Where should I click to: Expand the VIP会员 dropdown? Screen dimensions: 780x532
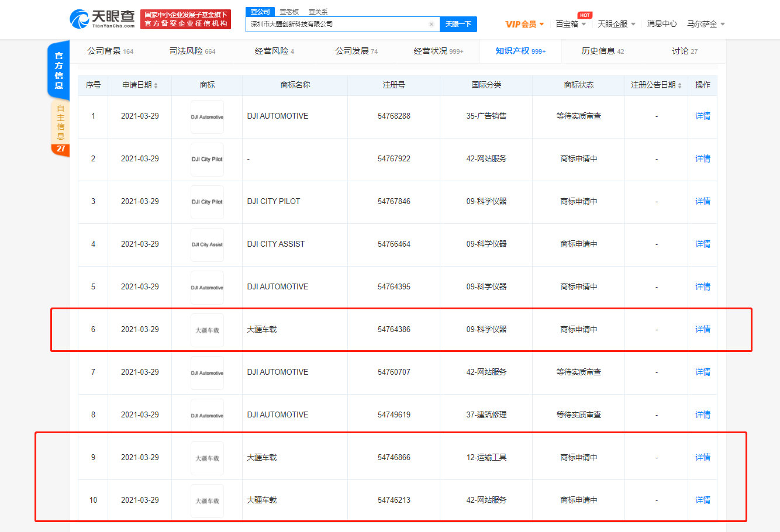(524, 24)
